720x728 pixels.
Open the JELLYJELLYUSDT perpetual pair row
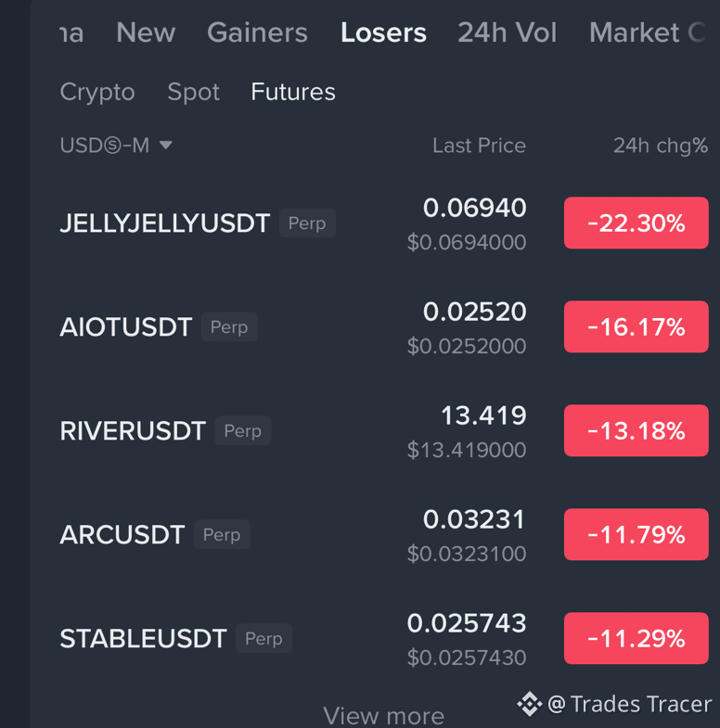384,224
